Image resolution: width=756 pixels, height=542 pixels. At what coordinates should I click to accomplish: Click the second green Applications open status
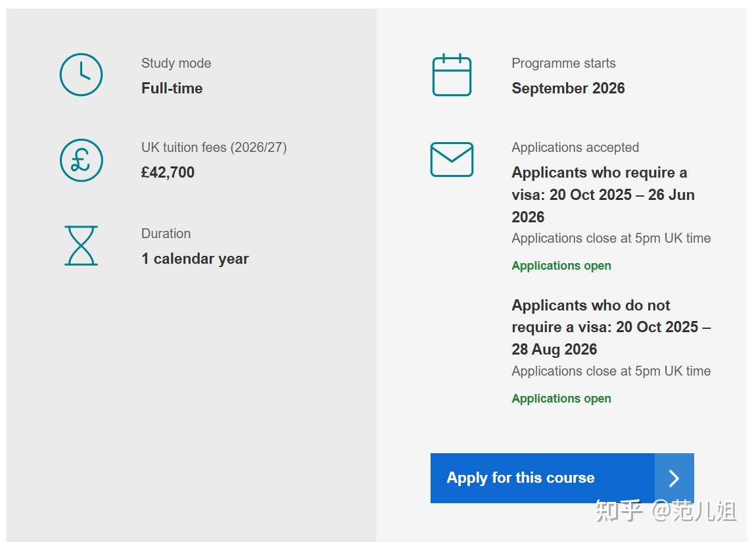click(561, 399)
